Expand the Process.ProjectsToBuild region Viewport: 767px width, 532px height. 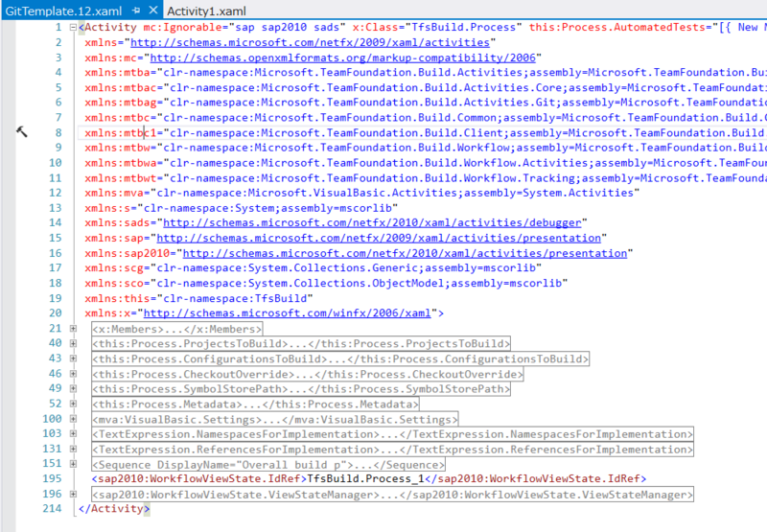click(x=73, y=344)
